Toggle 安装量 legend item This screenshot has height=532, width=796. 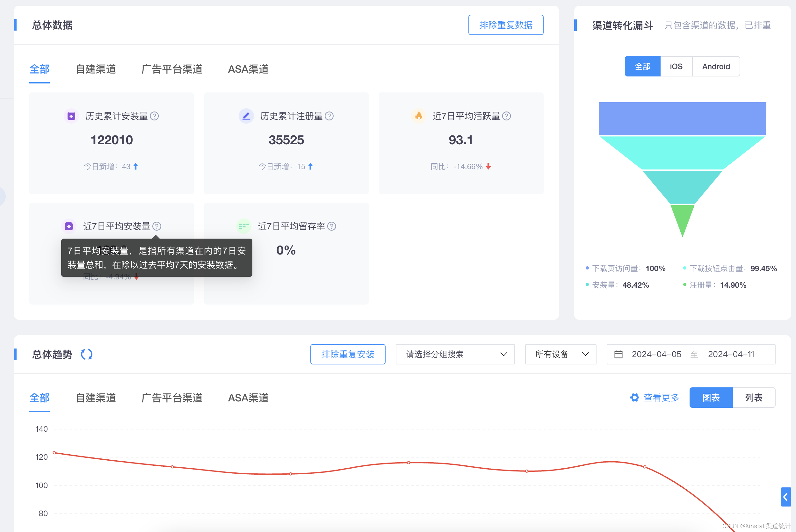(617, 285)
